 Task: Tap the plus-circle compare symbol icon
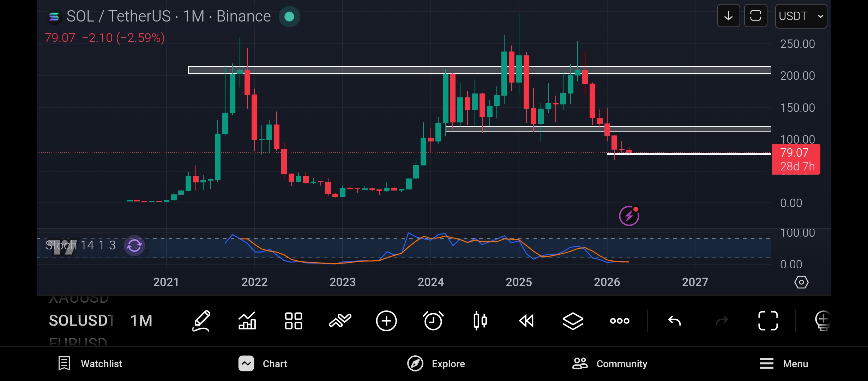pos(386,321)
